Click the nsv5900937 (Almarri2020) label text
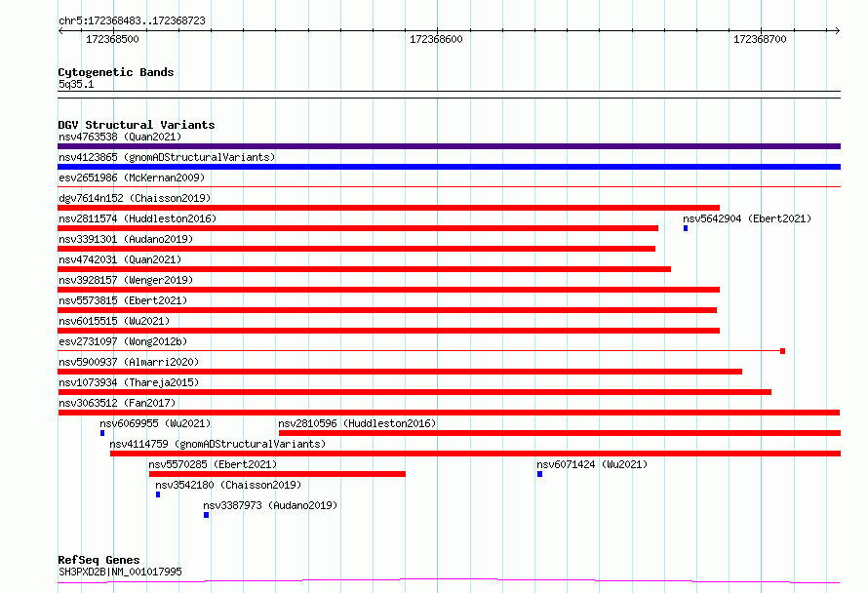The height and width of the screenshot is (593, 868). pos(129,362)
